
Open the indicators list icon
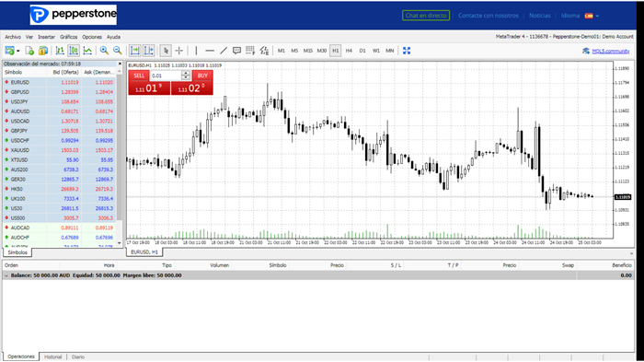point(250,51)
